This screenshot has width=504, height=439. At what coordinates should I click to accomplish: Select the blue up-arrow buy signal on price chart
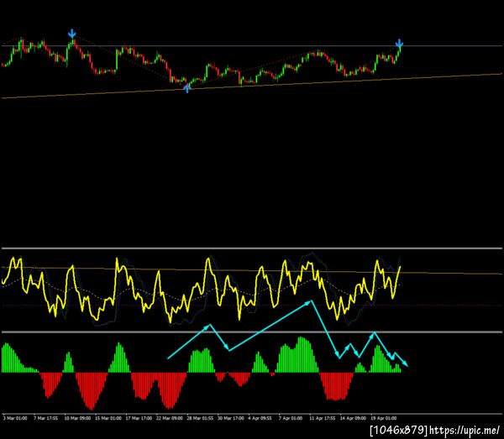187,88
